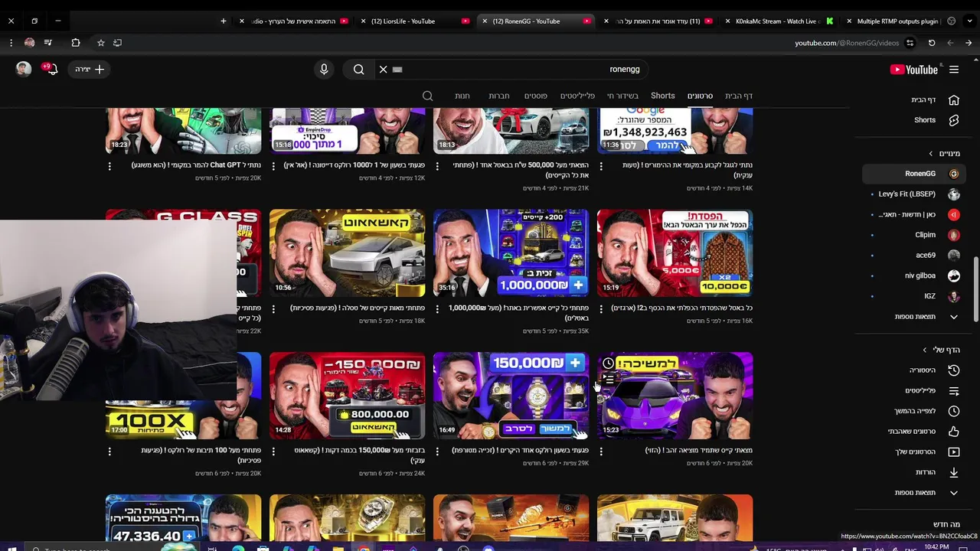
Task: Expand תוצאות נוספות under הדף שלי
Action: 926,493
